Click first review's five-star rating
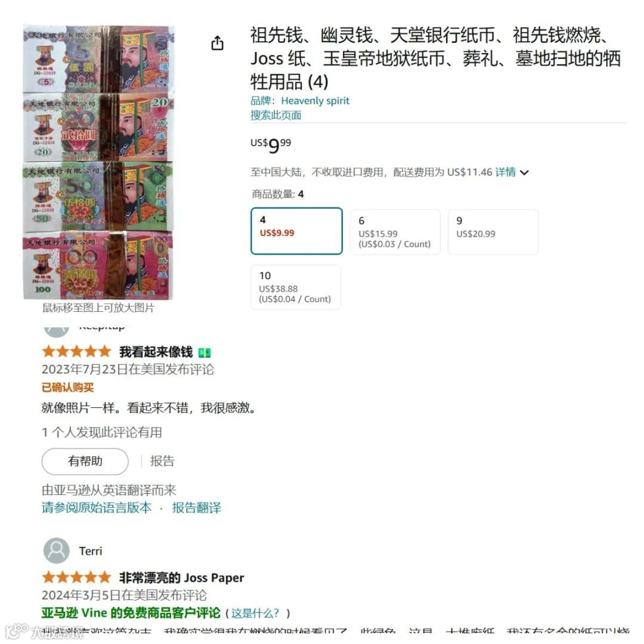644x644 pixels. (x=76, y=352)
